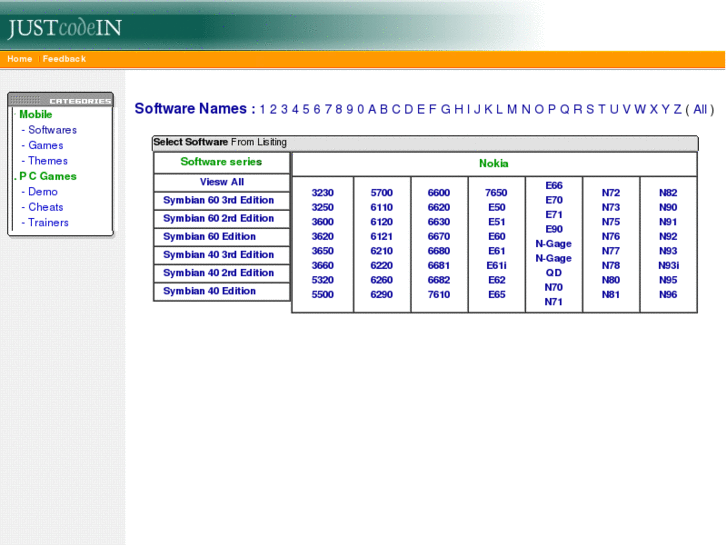Open the Feedback page
727x545 pixels.
(x=64, y=59)
